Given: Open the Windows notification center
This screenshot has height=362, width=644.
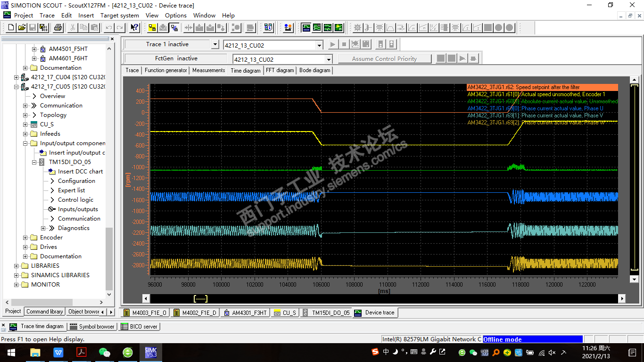Looking at the screenshot, I should click(633, 352).
